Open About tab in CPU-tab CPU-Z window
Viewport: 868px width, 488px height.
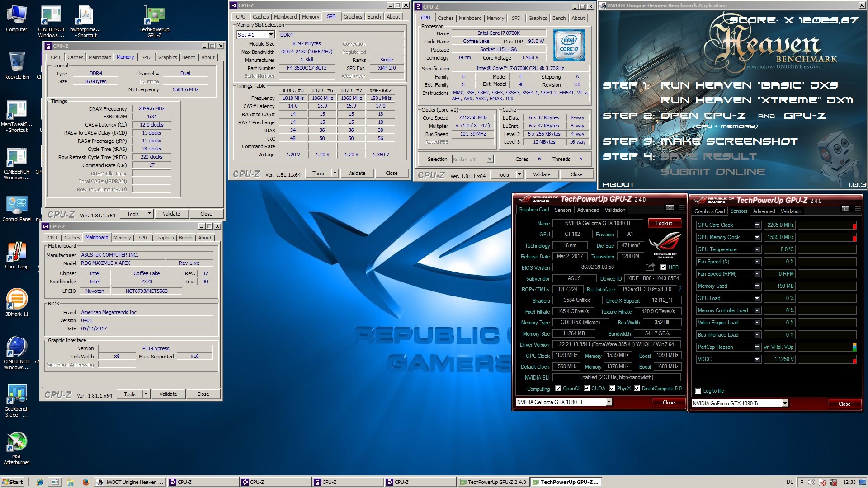click(578, 18)
